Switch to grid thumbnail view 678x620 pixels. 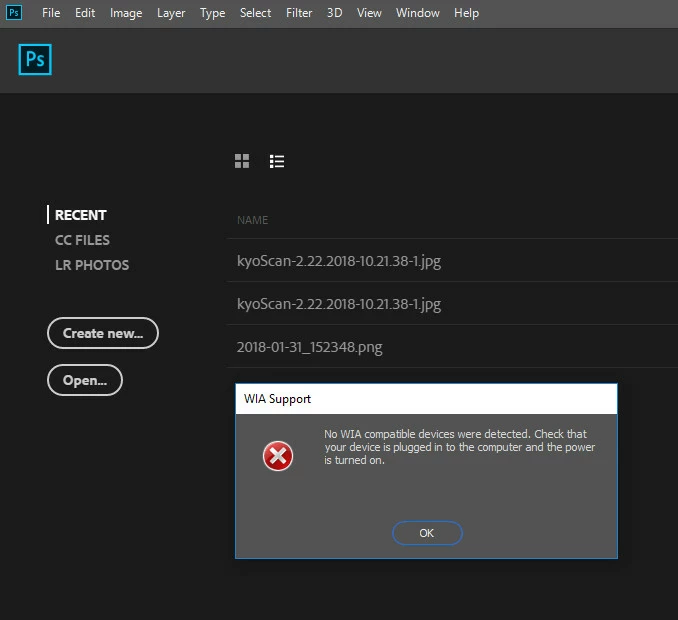(242, 161)
